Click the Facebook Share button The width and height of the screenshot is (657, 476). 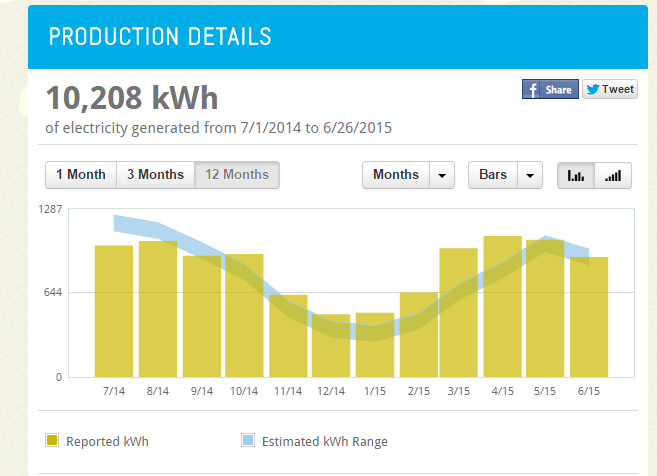pyautogui.click(x=550, y=89)
